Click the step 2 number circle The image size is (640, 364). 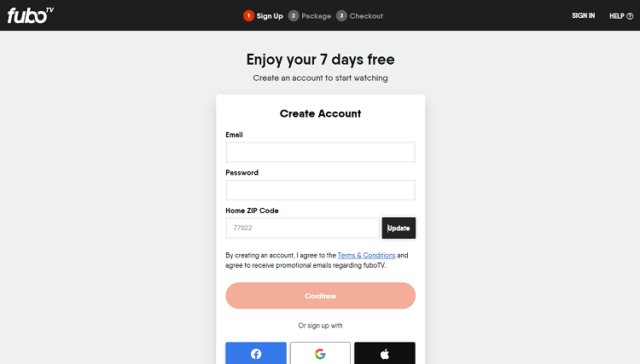coord(294,15)
